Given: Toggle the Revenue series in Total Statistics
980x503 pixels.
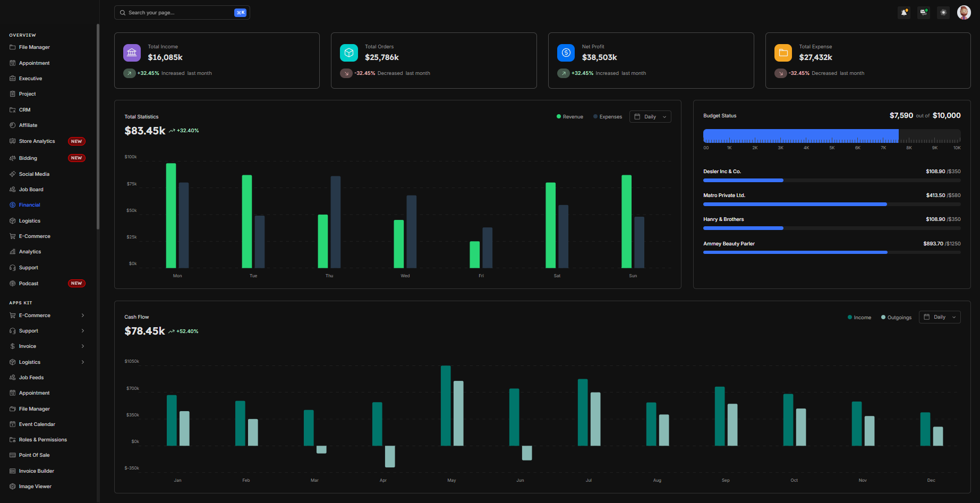Looking at the screenshot, I should [569, 116].
